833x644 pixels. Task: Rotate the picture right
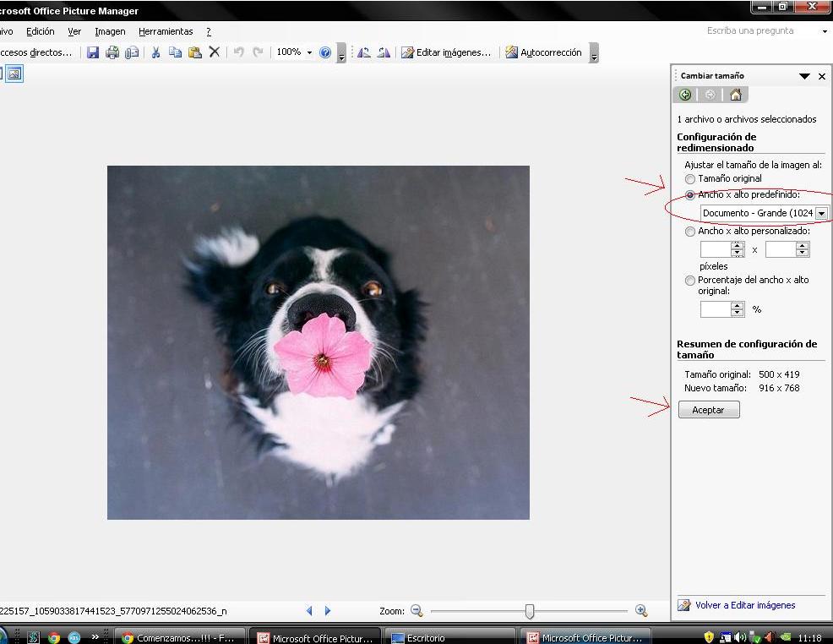click(x=384, y=52)
